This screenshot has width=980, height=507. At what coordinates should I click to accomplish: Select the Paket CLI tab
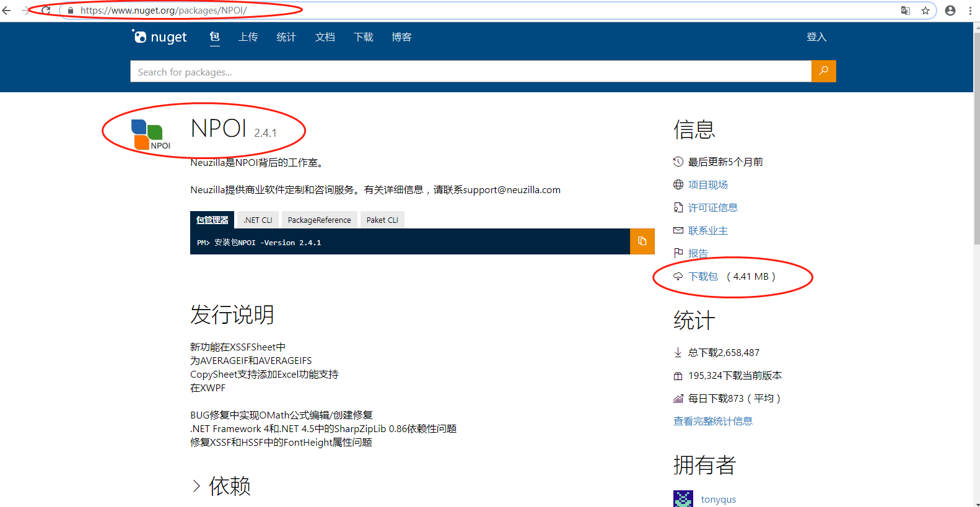(382, 220)
